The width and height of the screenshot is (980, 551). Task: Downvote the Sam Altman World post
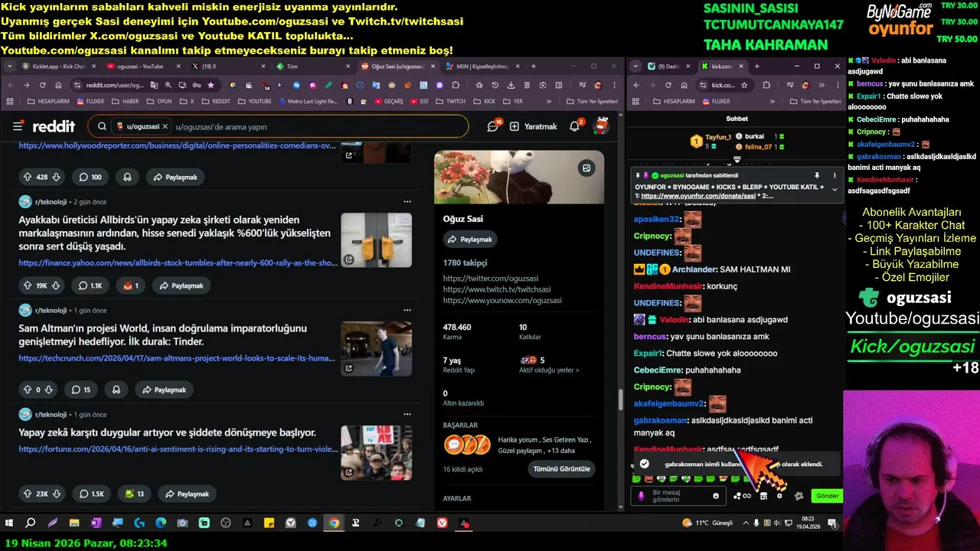click(49, 390)
